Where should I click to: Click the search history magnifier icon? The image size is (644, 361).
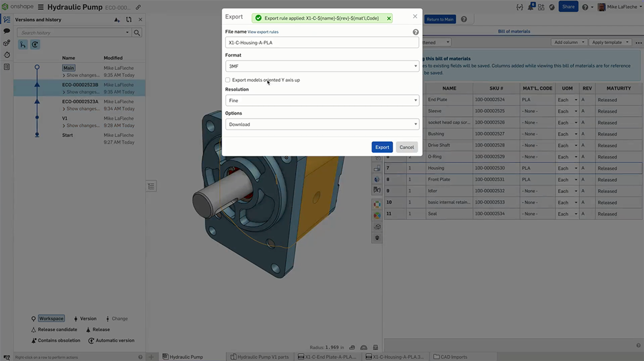(137, 33)
